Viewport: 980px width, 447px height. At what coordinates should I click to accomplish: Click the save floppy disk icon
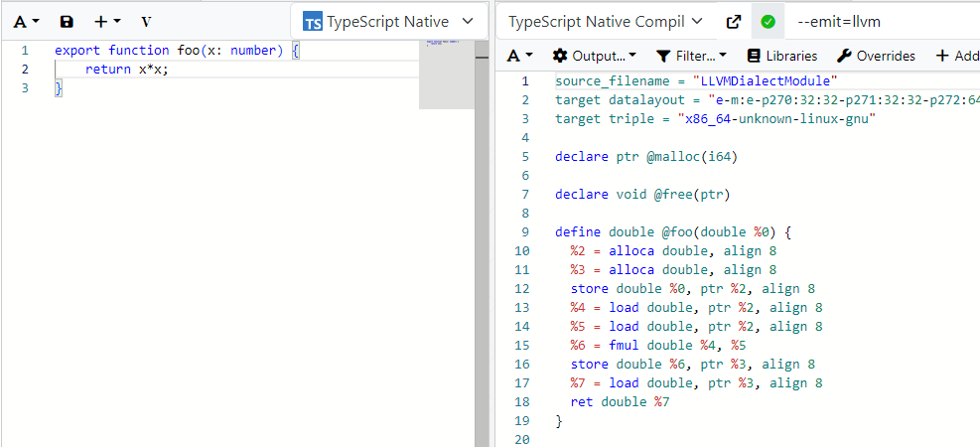67,22
